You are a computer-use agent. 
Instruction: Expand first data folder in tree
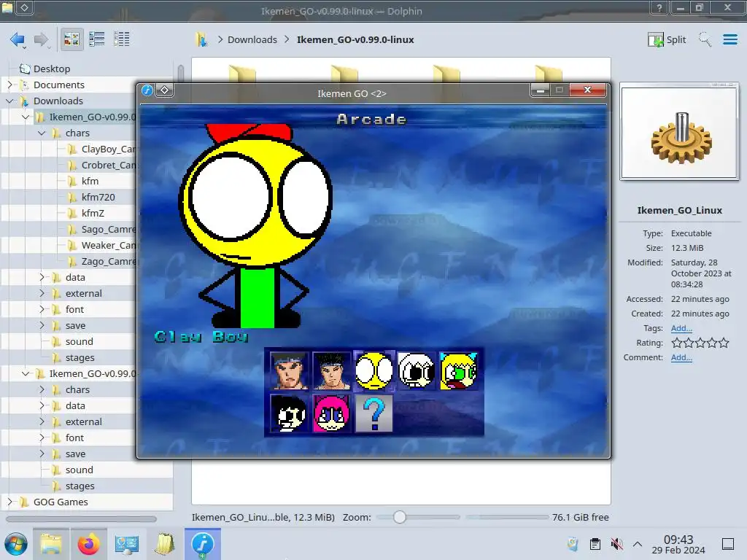pyautogui.click(x=42, y=277)
